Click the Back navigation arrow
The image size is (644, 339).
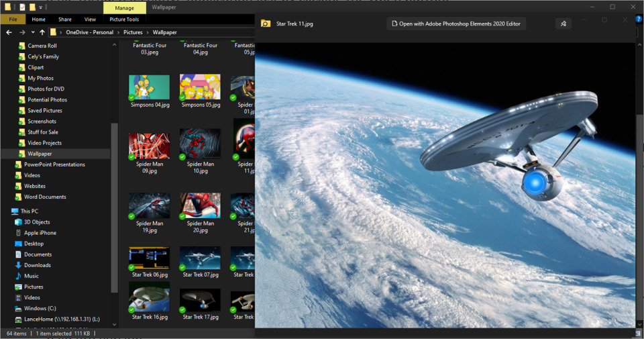pos(9,32)
